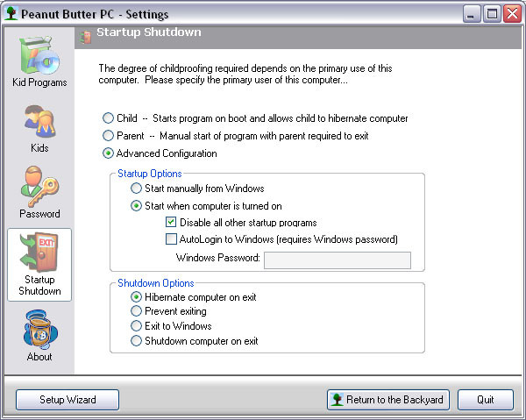The height and width of the screenshot is (420, 526).
Task: Select Parent as primary user
Action: [108, 136]
